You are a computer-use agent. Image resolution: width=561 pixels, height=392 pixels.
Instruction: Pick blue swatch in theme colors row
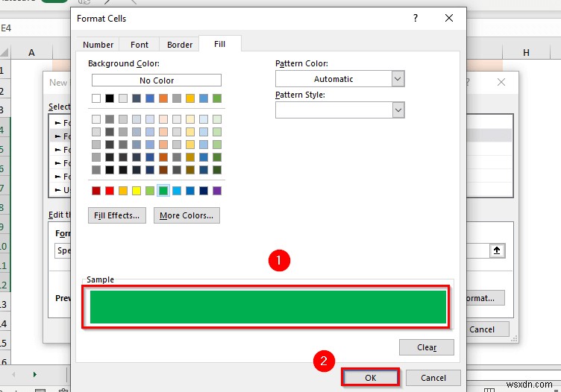point(149,98)
